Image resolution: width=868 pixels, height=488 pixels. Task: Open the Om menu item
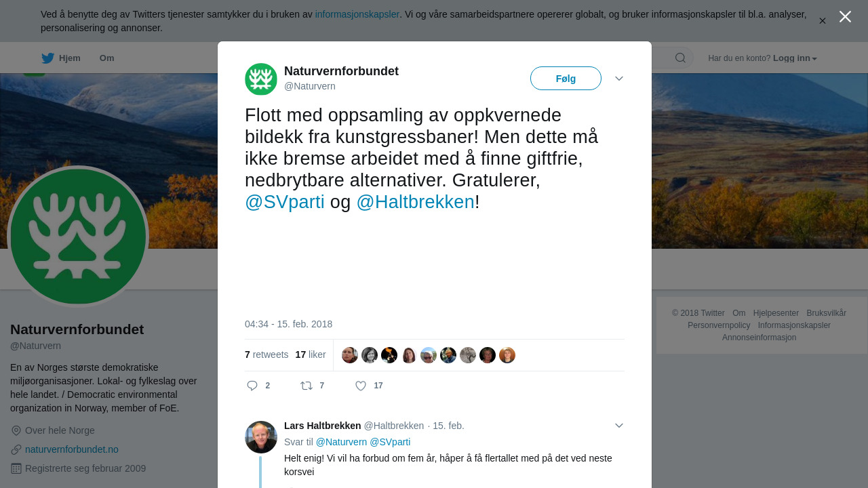coord(106,58)
